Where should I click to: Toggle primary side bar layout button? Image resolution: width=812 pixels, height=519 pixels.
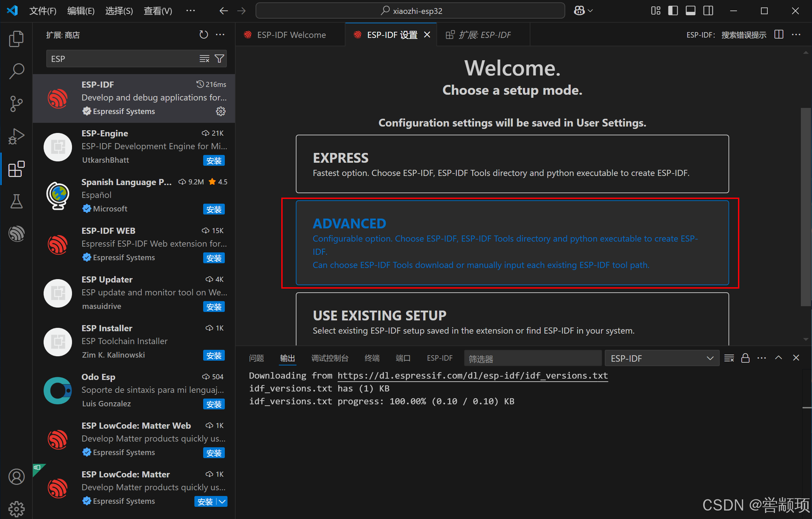click(x=673, y=11)
